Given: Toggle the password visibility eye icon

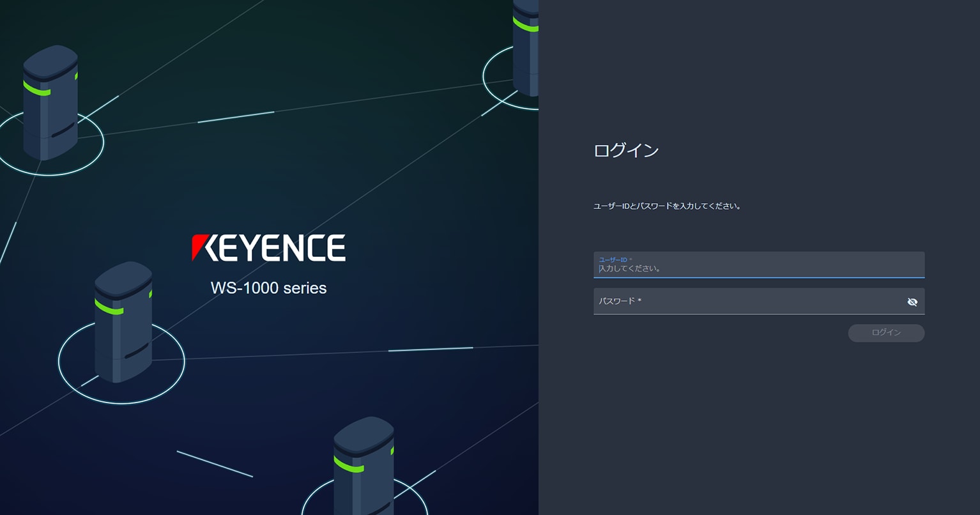Looking at the screenshot, I should coord(912,301).
